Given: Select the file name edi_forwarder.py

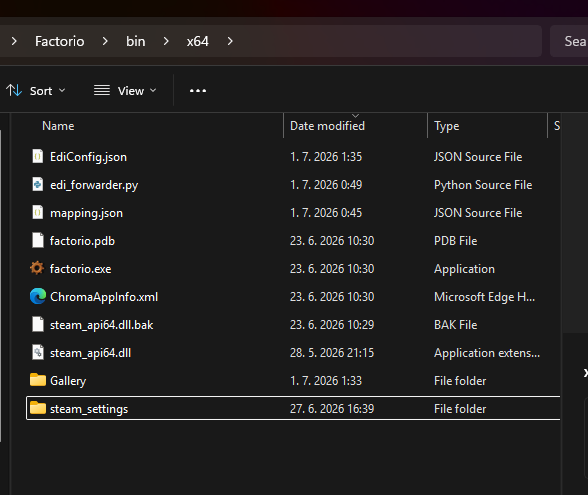Looking at the screenshot, I should [x=94, y=185].
